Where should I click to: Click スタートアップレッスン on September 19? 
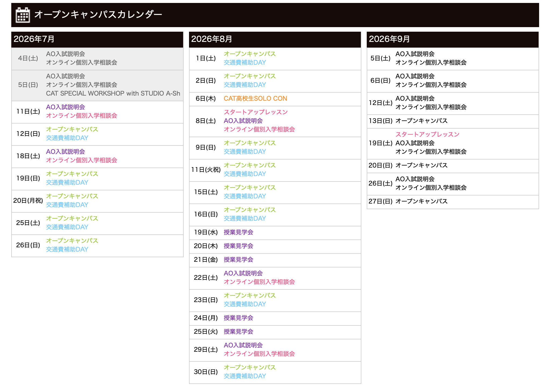point(427,135)
